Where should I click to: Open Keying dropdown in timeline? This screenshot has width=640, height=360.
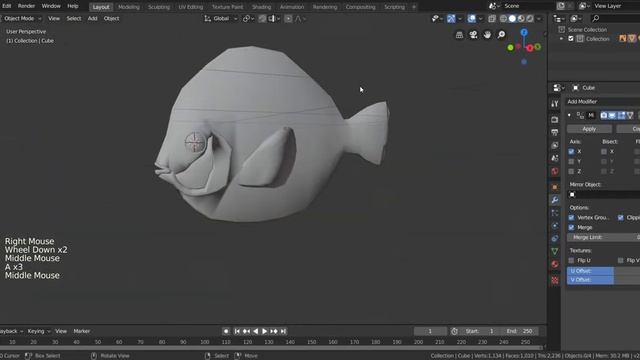[39, 331]
